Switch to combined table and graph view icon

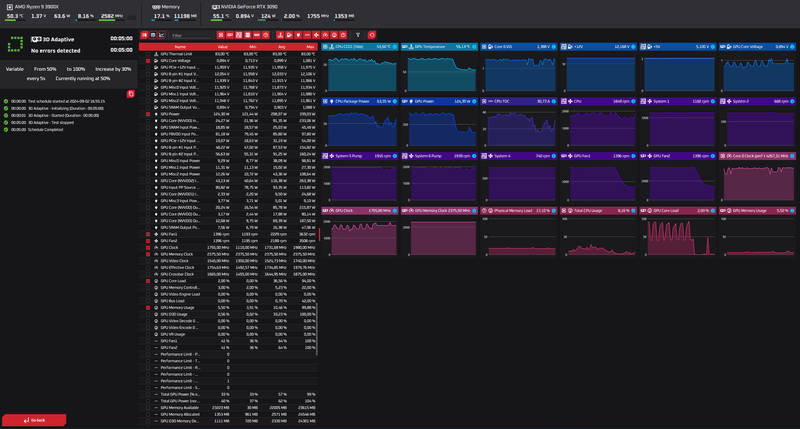tap(144, 35)
